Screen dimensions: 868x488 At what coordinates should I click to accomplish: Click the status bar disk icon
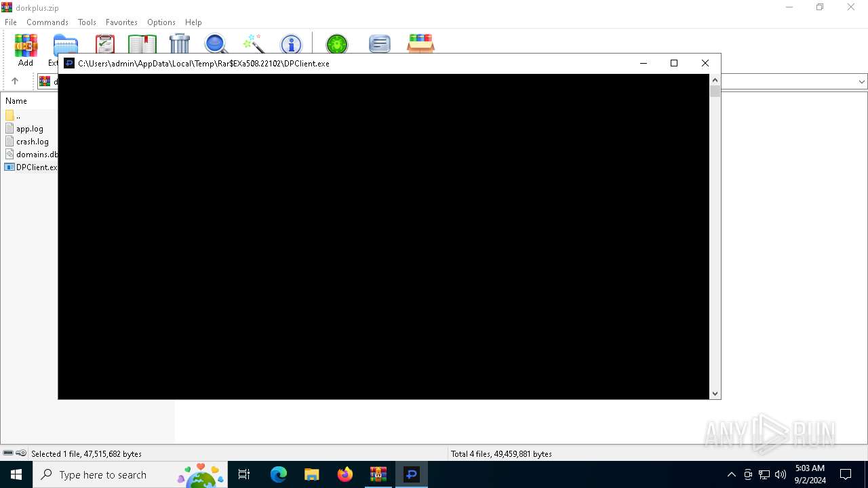[x=8, y=453]
